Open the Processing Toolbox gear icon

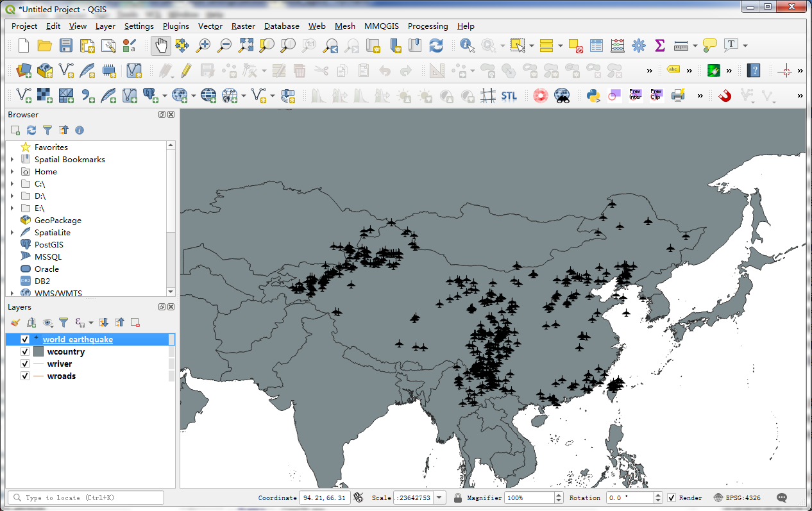638,46
